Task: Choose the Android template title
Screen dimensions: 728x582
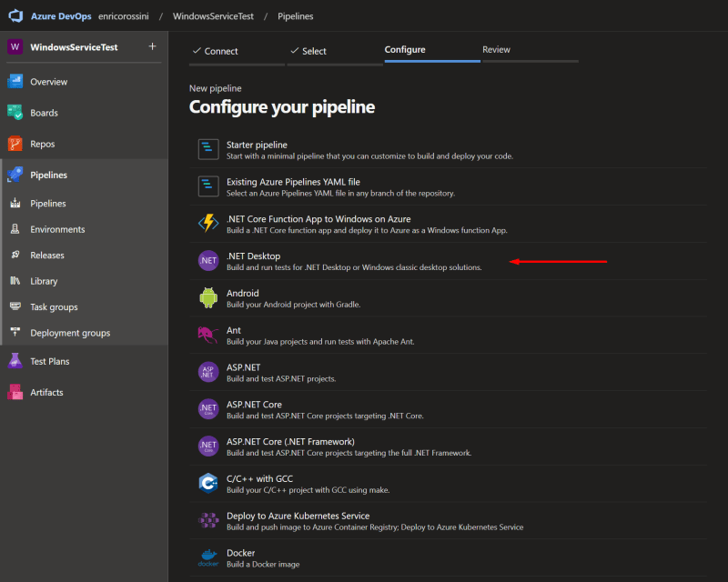Action: pos(242,294)
